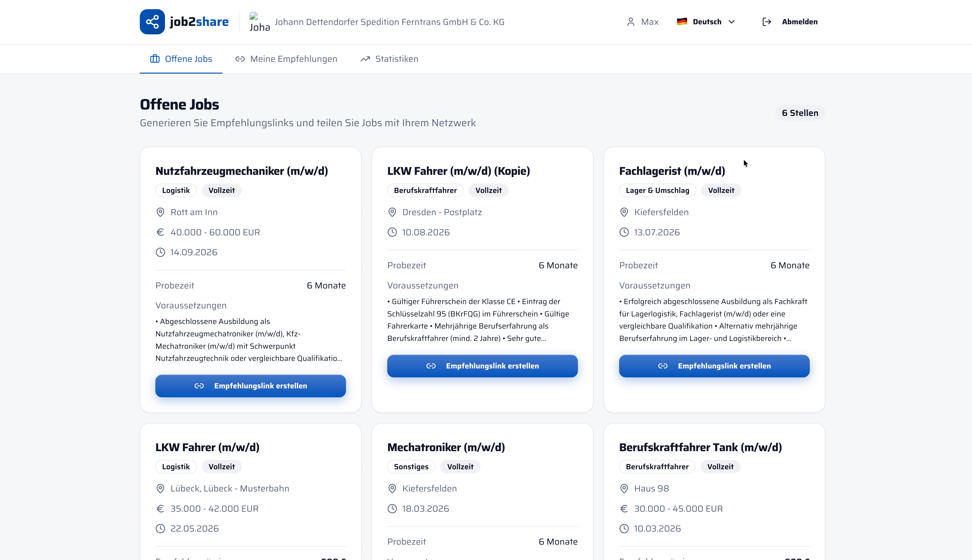This screenshot has width=972, height=560.
Task: Click location pin beside Haus 98
Action: tap(624, 489)
